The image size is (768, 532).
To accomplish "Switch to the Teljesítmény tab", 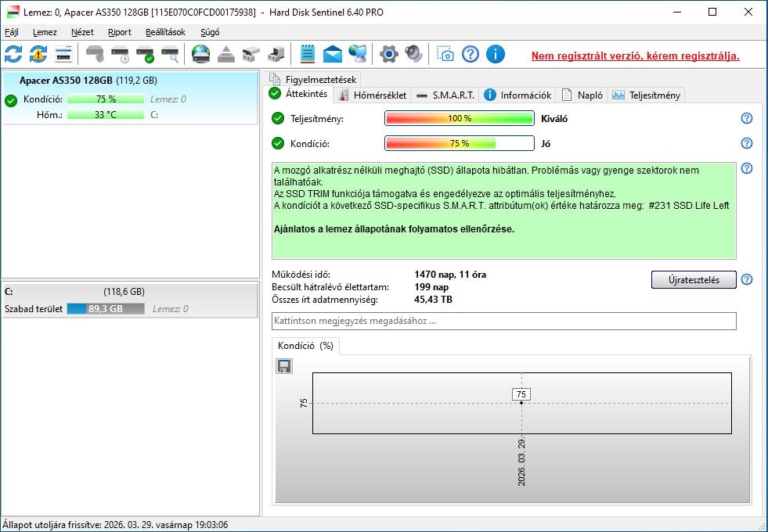I will click(x=646, y=95).
